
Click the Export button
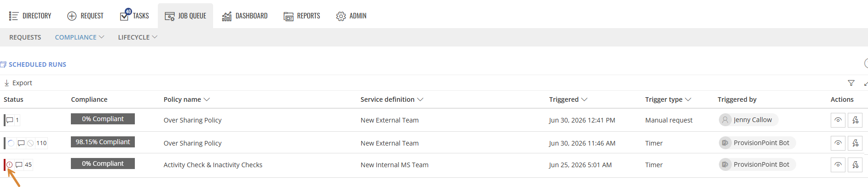click(18, 83)
